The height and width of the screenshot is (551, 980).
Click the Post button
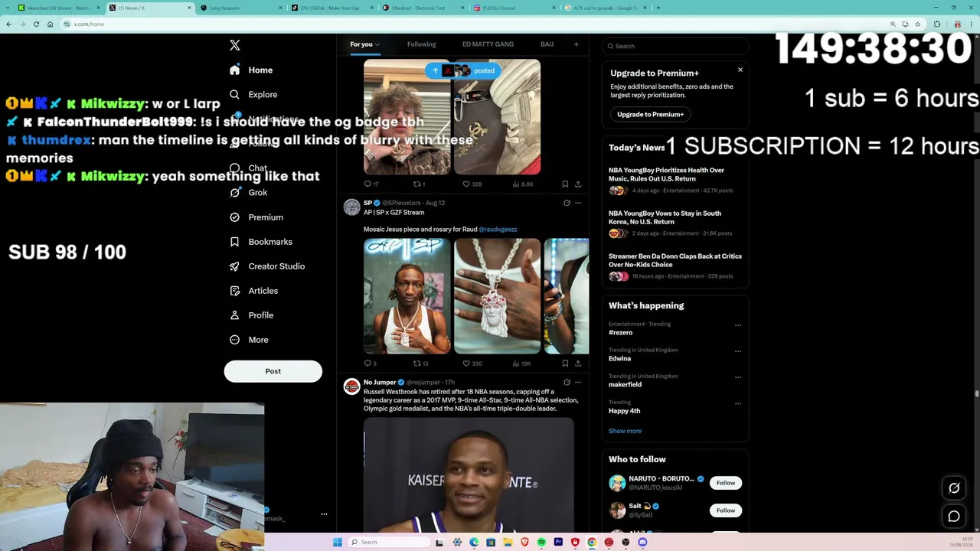pyautogui.click(x=273, y=371)
